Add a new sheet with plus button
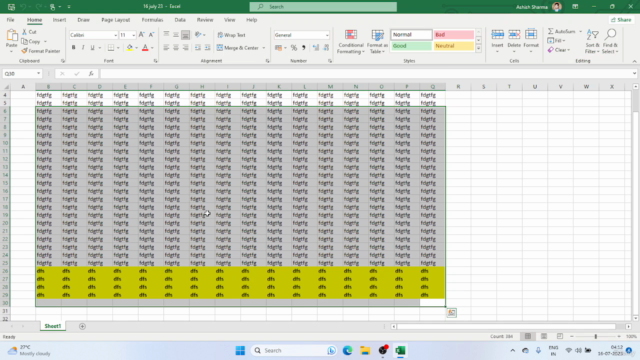Viewport: 640px width, 360px height. point(82,327)
